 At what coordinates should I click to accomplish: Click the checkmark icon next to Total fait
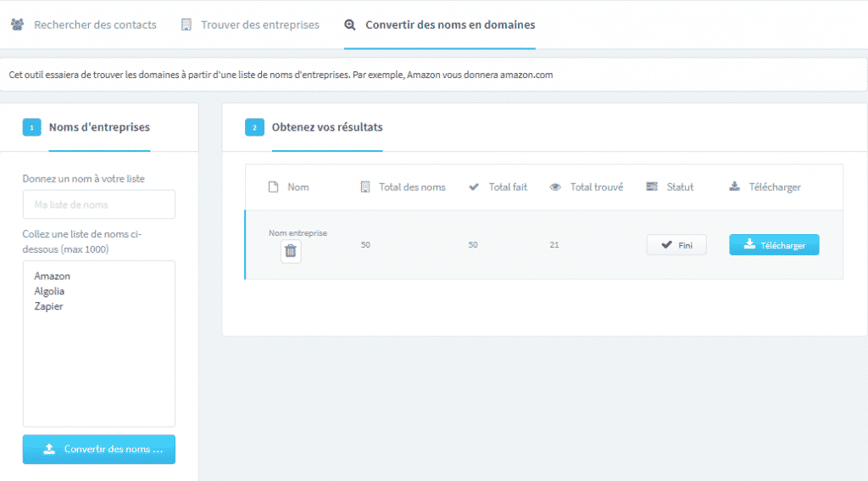(474, 187)
